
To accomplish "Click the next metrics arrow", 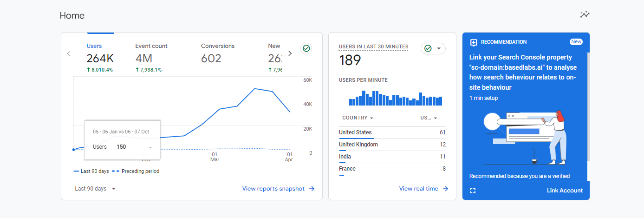I will 290,53.
